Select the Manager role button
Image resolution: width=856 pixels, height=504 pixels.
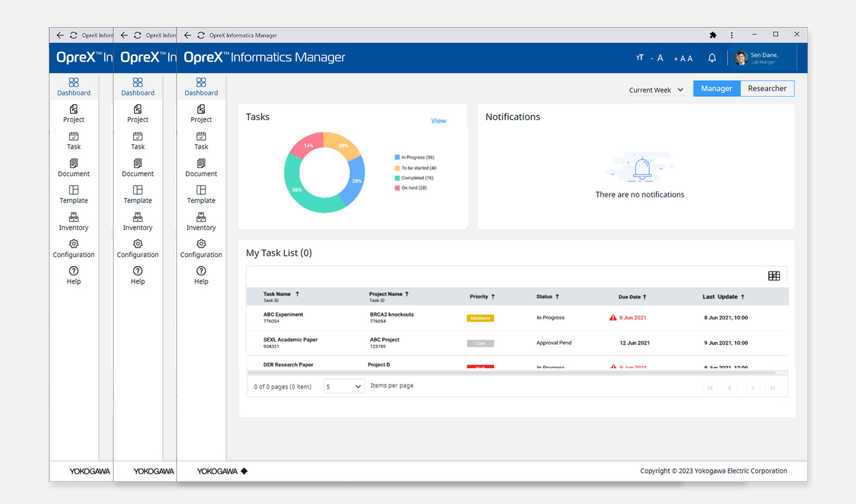(716, 88)
